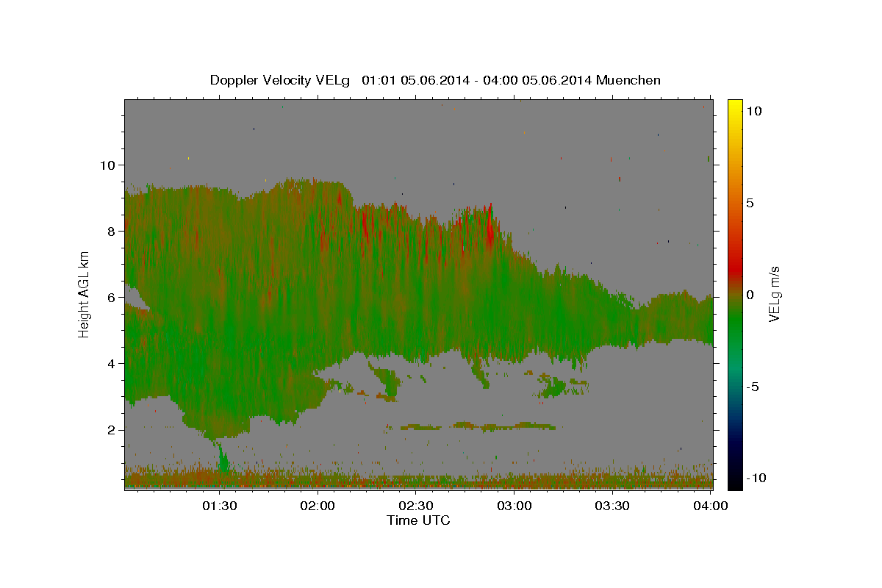Click the height axis label '2'

click(x=110, y=429)
